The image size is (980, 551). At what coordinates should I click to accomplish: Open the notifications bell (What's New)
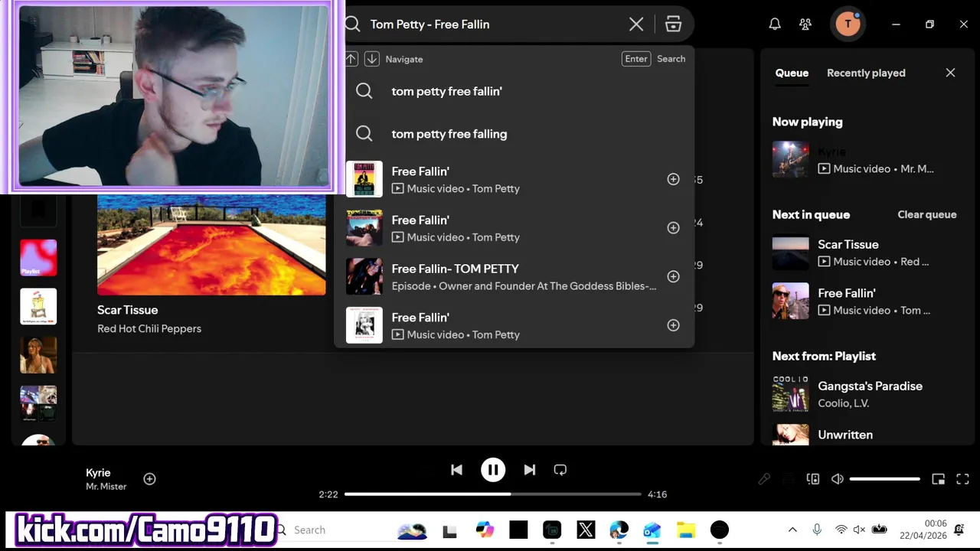point(775,24)
